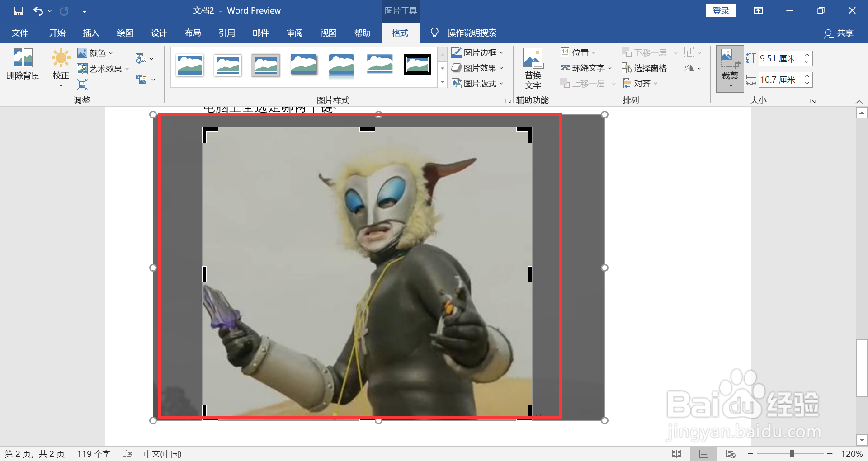Switch to Read Mode view
Screen dimensions: 868x461
point(676,454)
